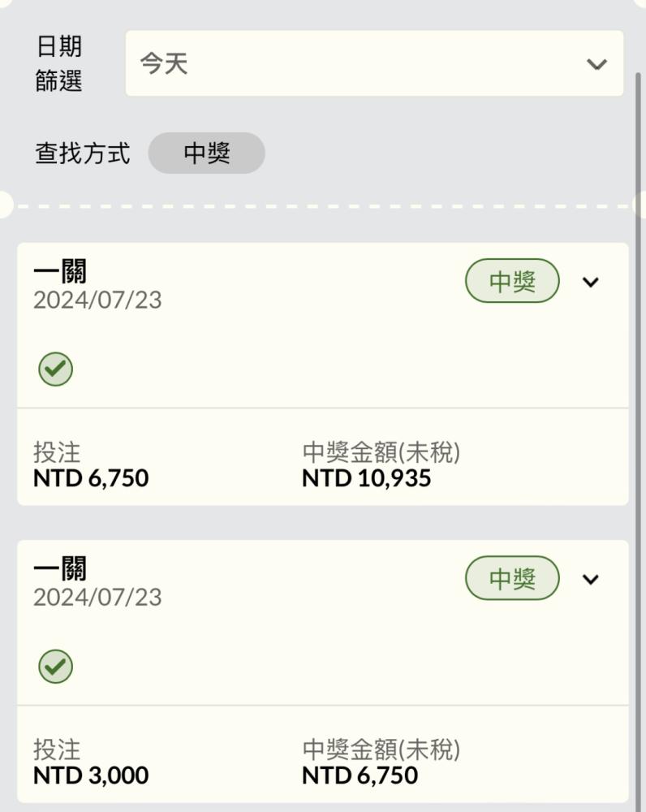Click the 2024/07/23 date on the second card

97,598
